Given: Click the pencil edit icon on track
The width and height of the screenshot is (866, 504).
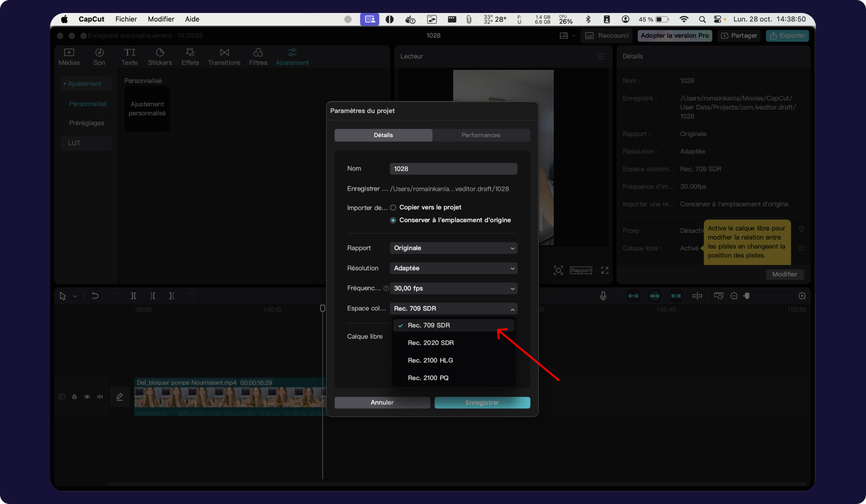Looking at the screenshot, I should 120,397.
